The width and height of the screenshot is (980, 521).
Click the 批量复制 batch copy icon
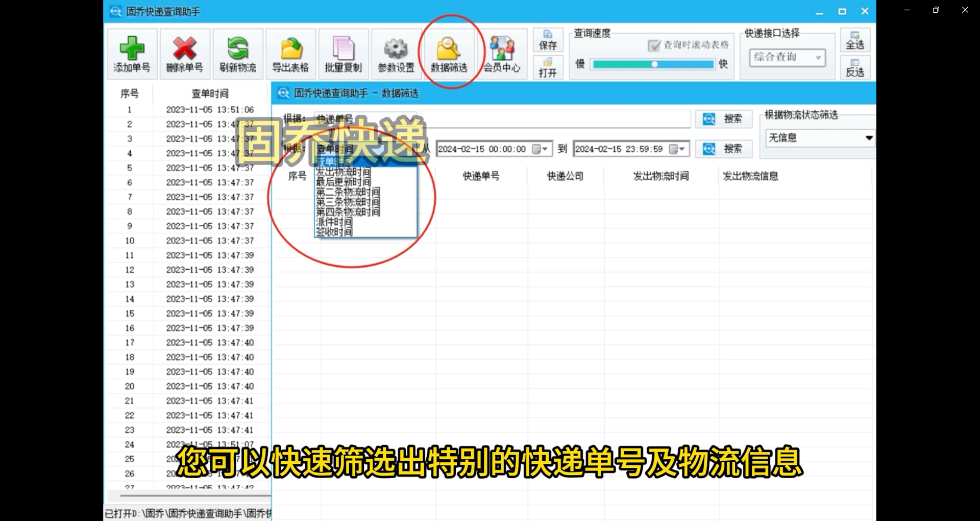tap(344, 54)
